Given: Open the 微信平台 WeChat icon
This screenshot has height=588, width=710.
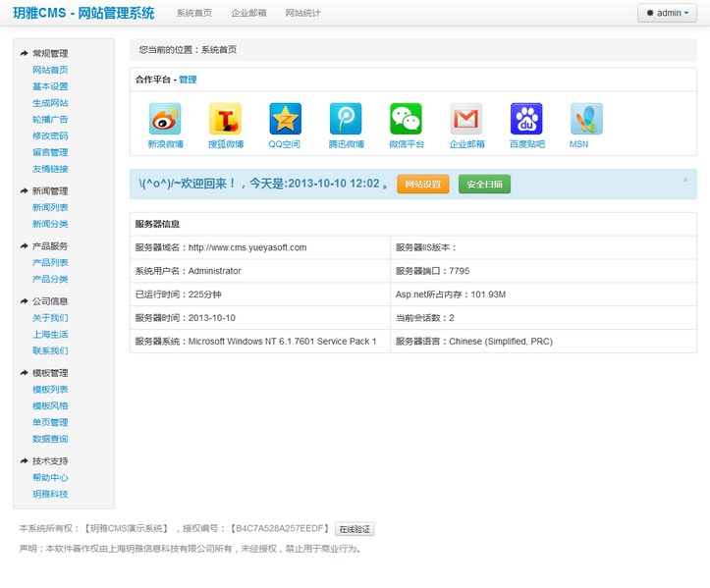Looking at the screenshot, I should click(406, 119).
